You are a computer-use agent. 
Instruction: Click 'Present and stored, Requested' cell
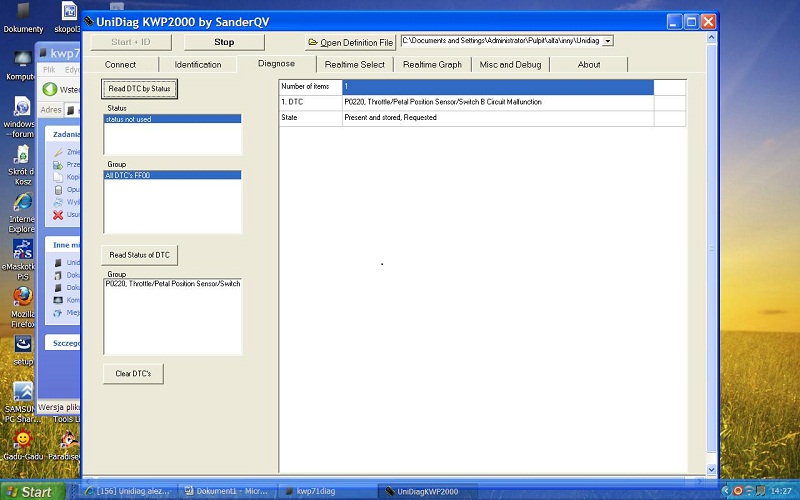498,118
